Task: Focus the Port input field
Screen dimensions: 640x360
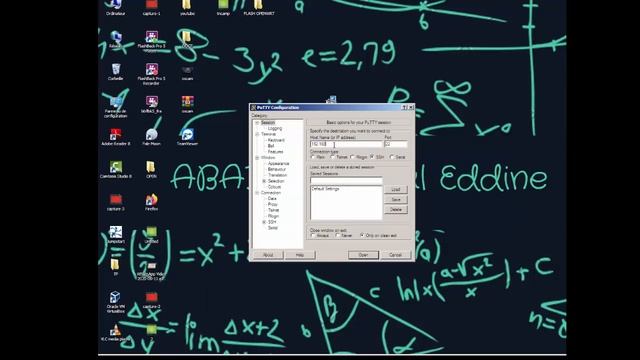Action: pos(396,144)
